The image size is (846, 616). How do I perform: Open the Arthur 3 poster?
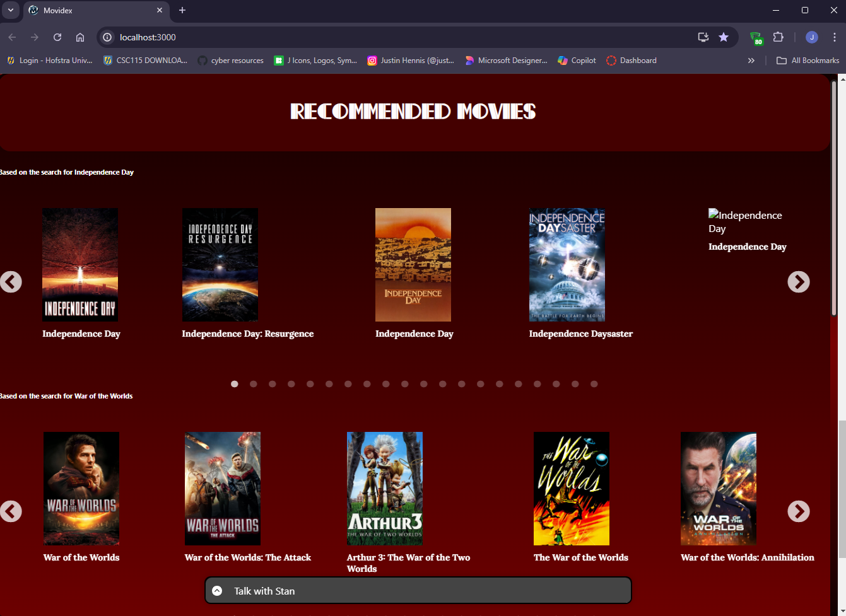385,489
